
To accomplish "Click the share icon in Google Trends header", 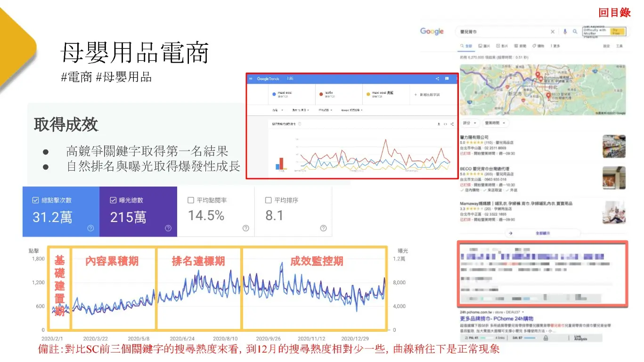I will pyautogui.click(x=438, y=79).
